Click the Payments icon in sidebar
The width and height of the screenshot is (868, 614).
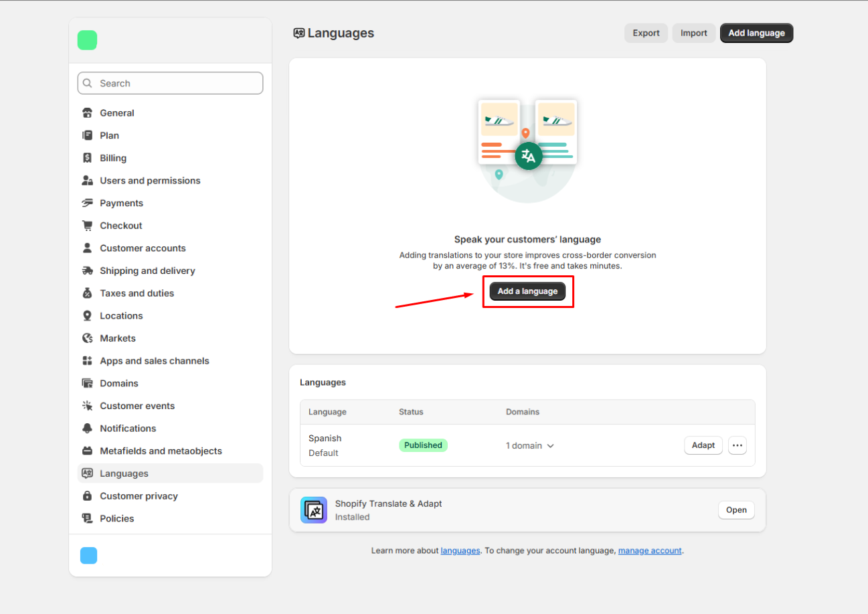[x=87, y=203]
